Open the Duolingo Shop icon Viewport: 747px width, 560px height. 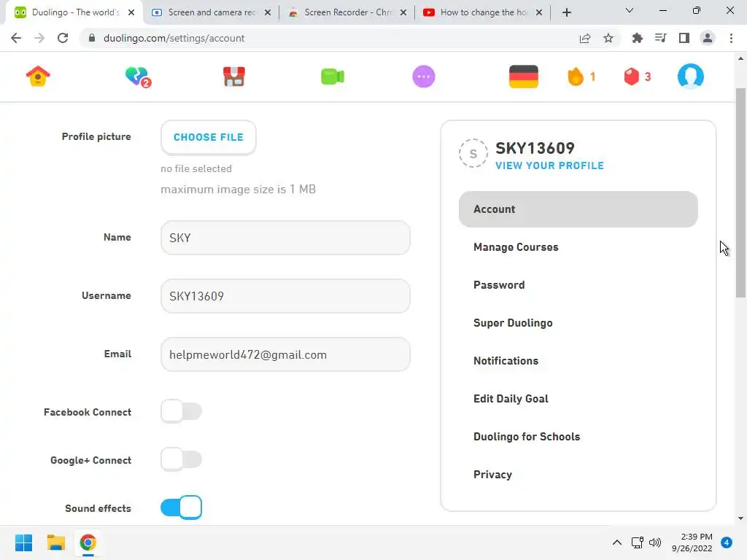[234, 77]
